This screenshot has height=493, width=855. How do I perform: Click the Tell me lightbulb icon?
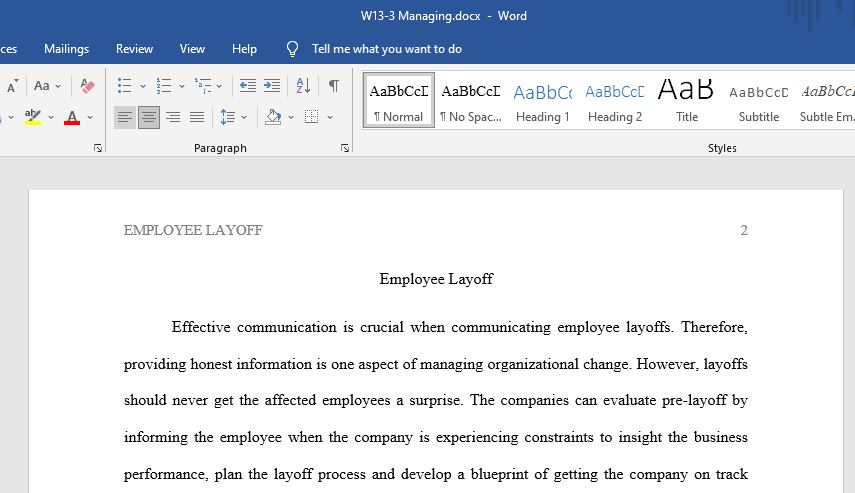(x=292, y=49)
